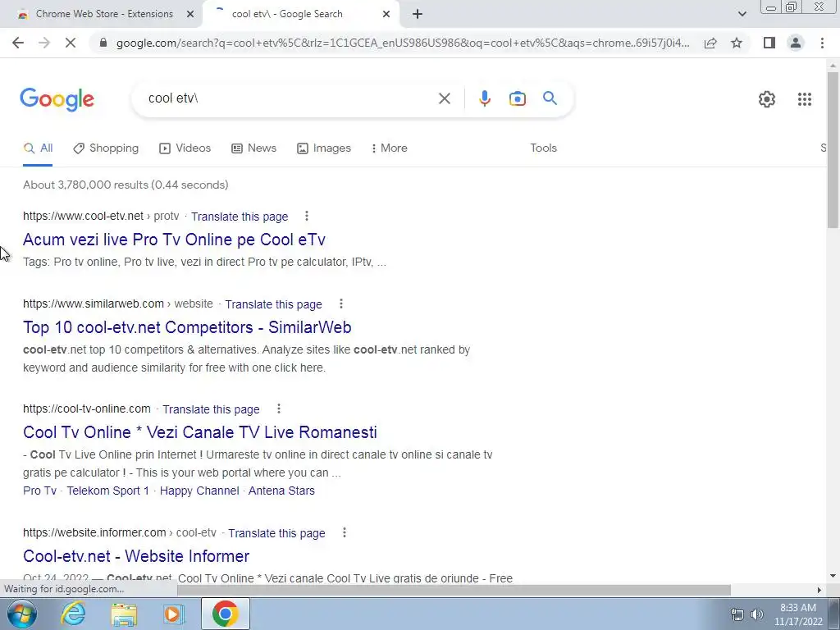The image size is (840, 630).
Task: Click the vertical page scrollbar thumb
Action: pos(833,150)
